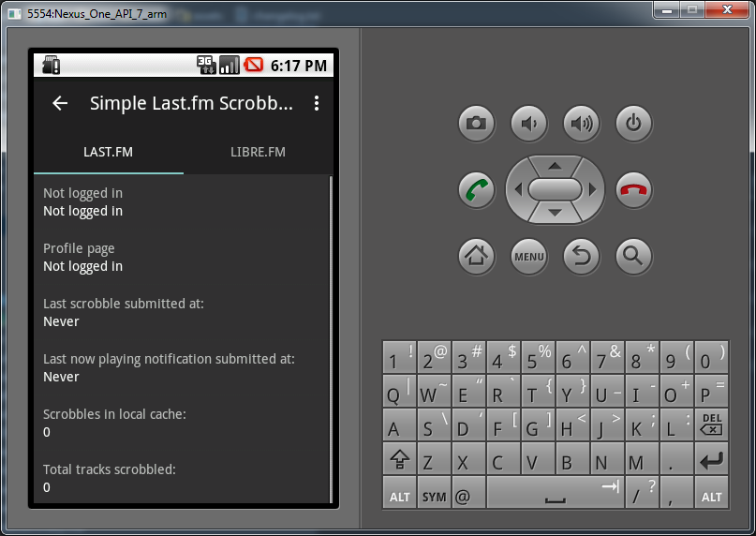Click the 6:17 PM clock
The image size is (756, 536).
tap(299, 66)
